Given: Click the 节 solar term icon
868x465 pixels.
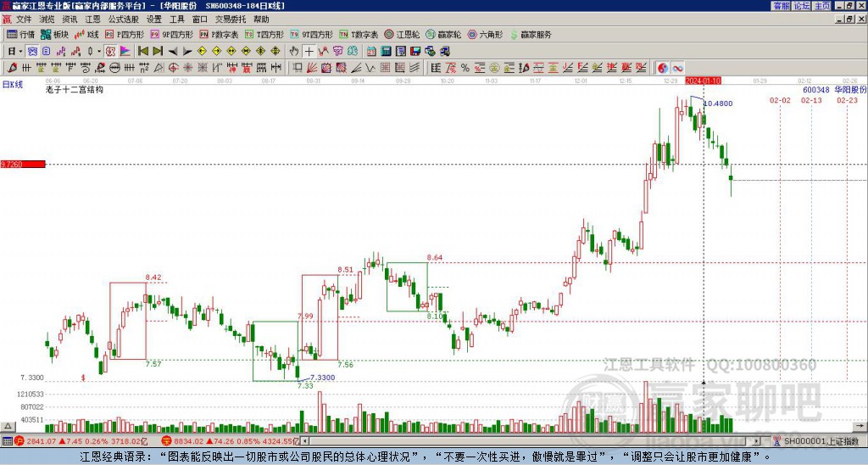Looking at the screenshot, I should 337,51.
